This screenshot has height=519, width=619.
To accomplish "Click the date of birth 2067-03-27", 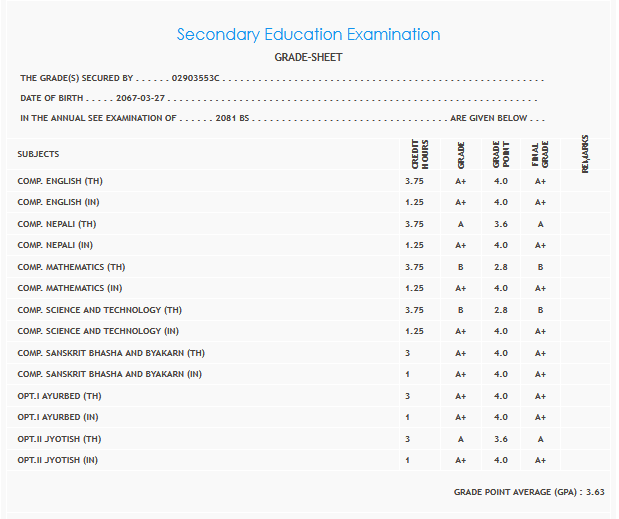I will 141,98.
